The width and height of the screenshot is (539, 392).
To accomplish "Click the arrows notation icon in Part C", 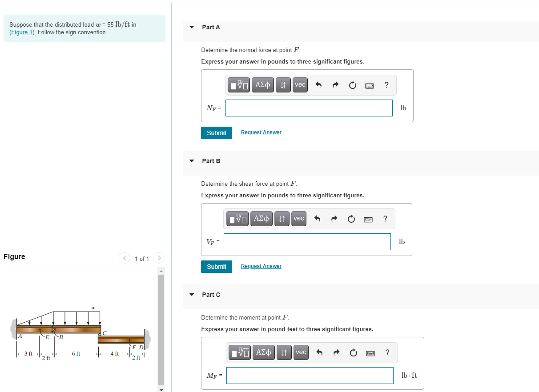I will (284, 352).
